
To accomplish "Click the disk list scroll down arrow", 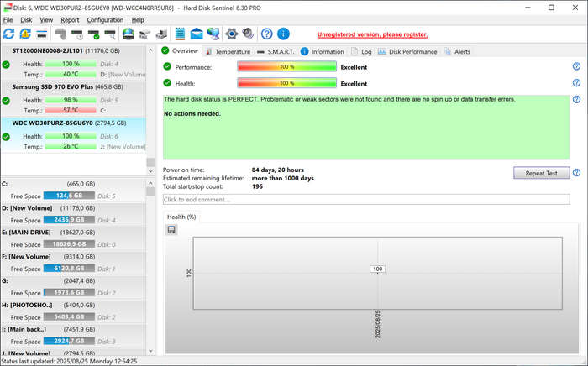I will [150, 171].
